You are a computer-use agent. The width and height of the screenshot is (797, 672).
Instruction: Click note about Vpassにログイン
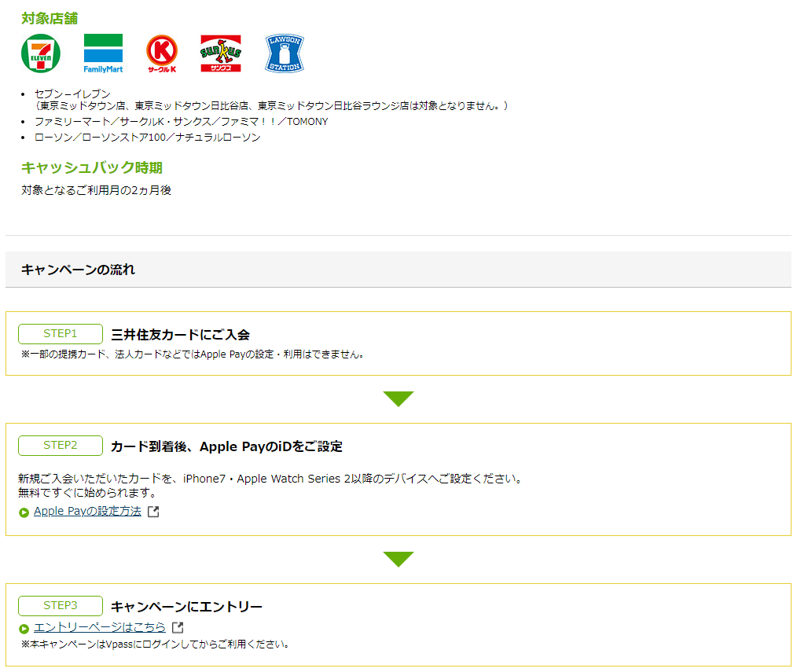155,644
